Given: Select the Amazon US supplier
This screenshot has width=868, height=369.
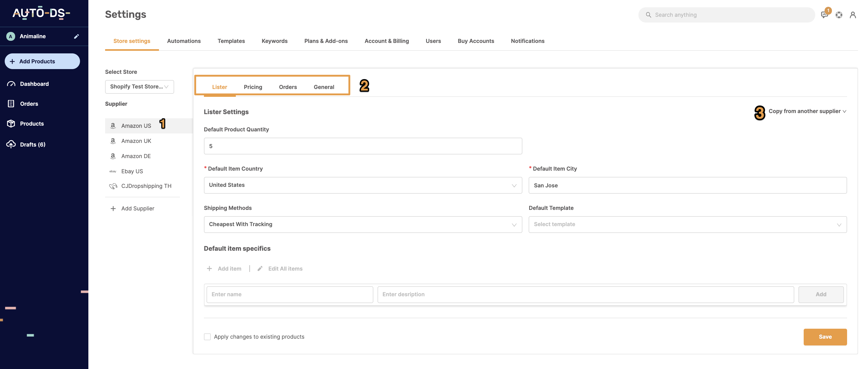Looking at the screenshot, I should (149, 126).
